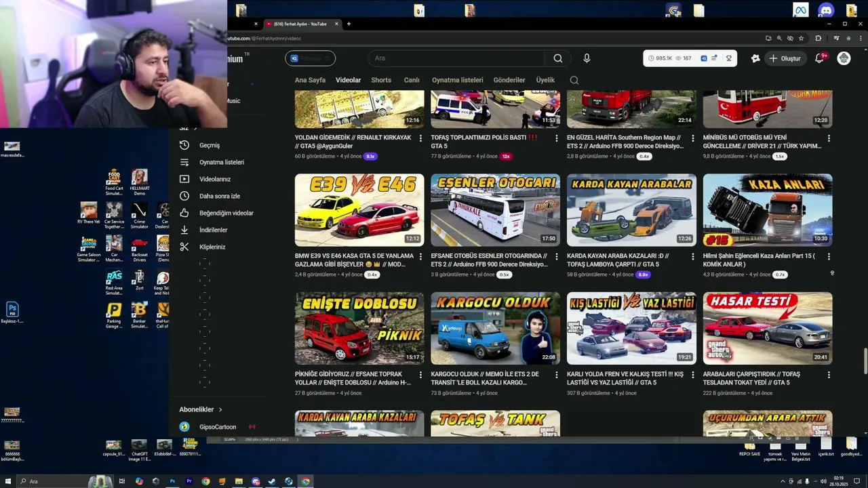
Task: Open İndirilenler in the sidebar
Action: 213,230
